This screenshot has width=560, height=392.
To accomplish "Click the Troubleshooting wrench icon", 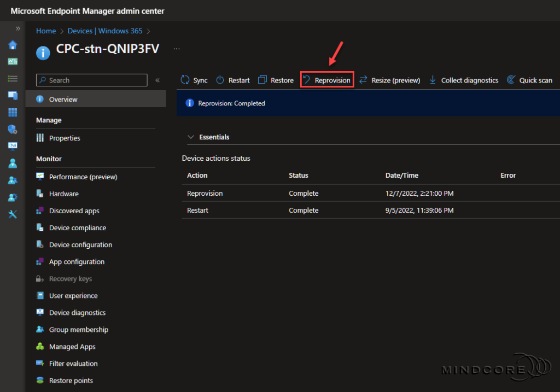I will pyautogui.click(x=12, y=213).
